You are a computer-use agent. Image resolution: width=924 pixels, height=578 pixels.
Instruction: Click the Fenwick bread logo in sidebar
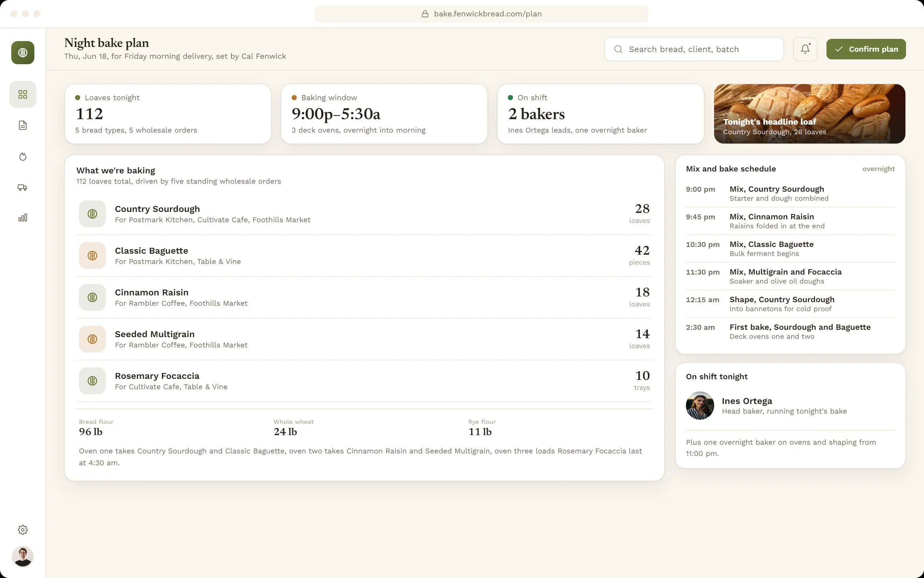(x=23, y=53)
